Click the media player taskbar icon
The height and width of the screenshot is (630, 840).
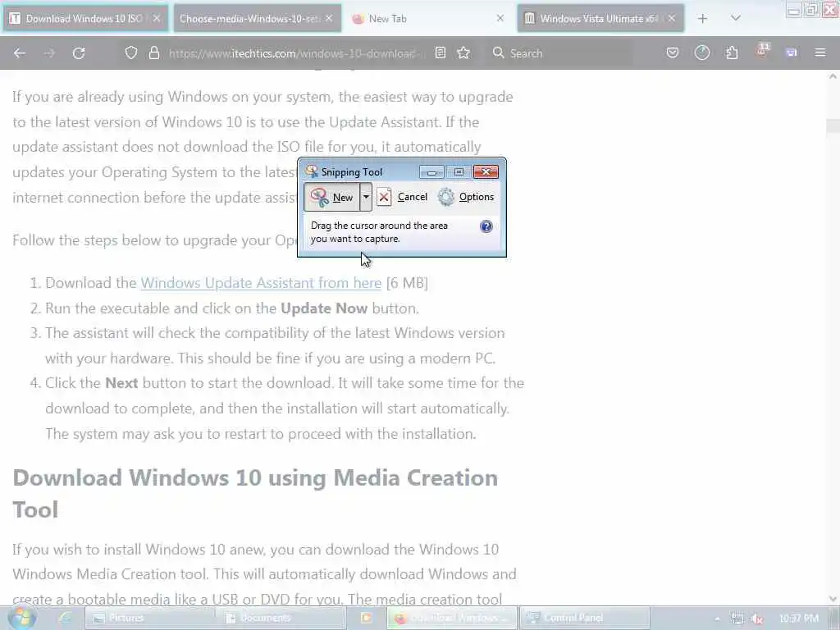367,619
